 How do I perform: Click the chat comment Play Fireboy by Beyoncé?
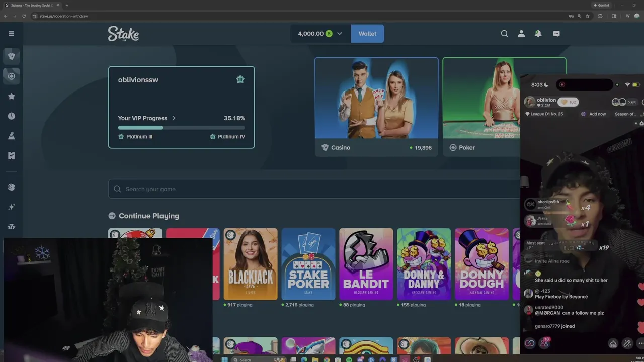point(561,297)
